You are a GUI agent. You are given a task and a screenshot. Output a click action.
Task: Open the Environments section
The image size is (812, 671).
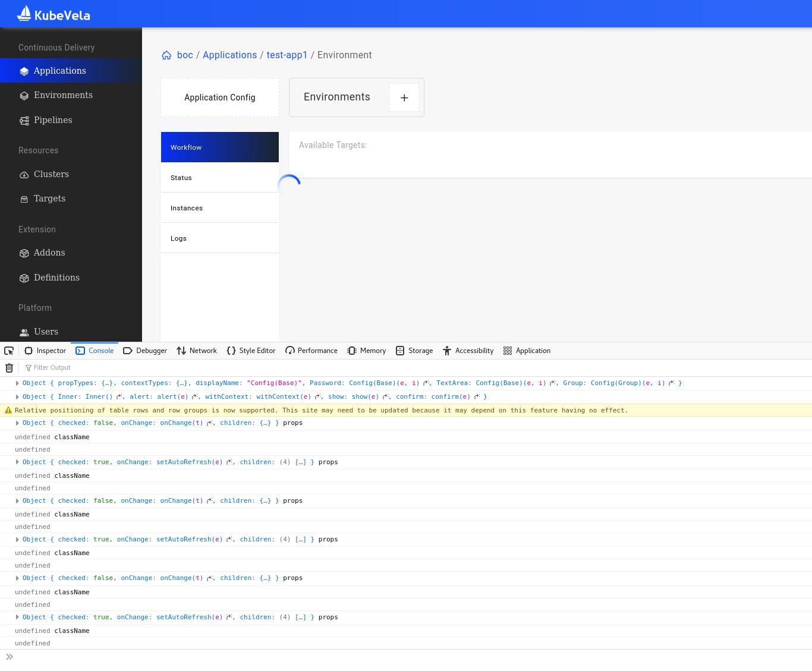coord(63,95)
